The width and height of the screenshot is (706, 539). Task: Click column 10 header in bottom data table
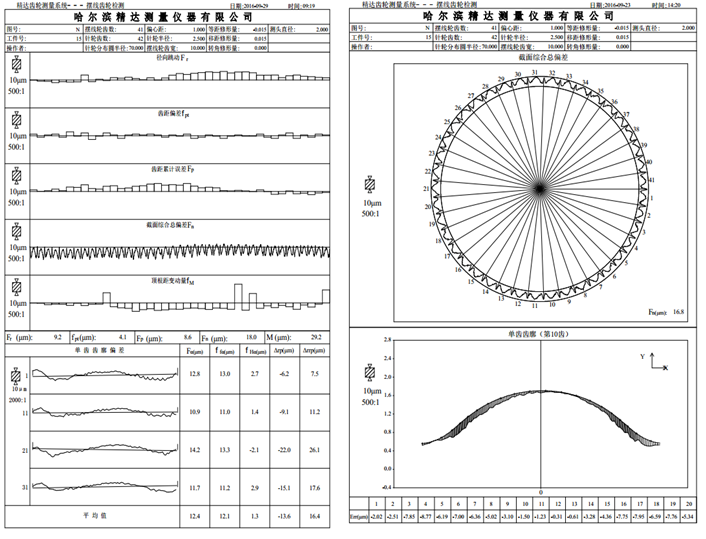tap(527, 506)
